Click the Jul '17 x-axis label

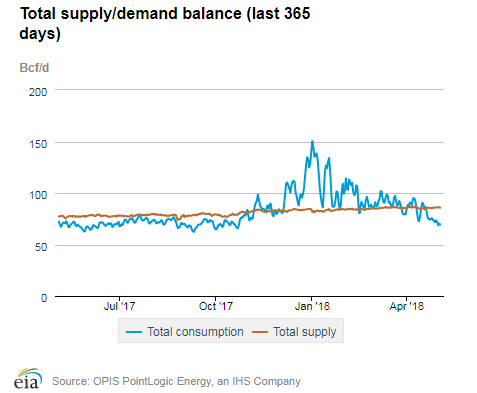click(119, 306)
